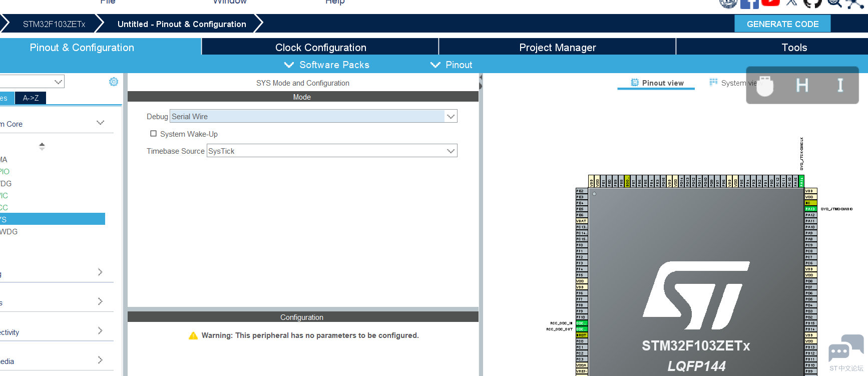Switch to the Tools tab
Viewport: 868px width, 376px height.
(x=772, y=48)
